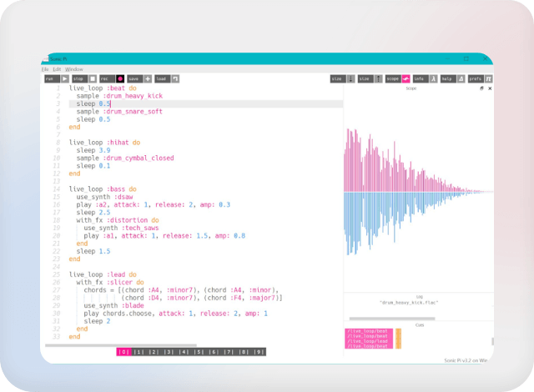Open the Window menu
Viewport: 534px width, 392px height.
click(73, 68)
